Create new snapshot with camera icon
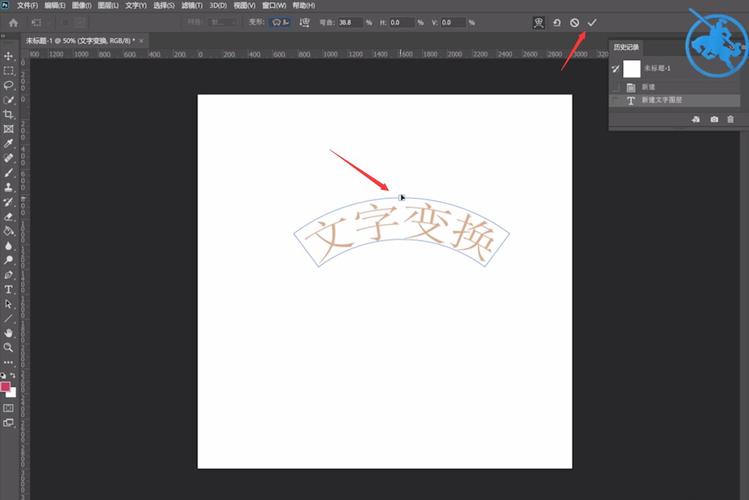This screenshot has width=749, height=500. (x=714, y=119)
